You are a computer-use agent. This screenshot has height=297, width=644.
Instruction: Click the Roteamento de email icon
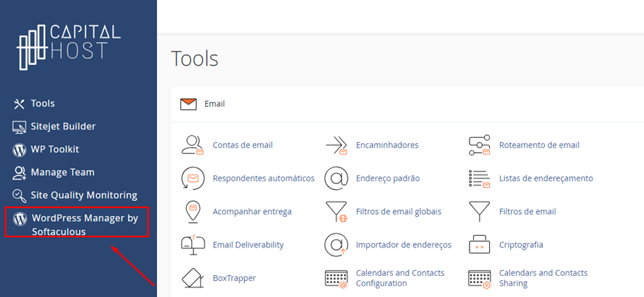(479, 145)
